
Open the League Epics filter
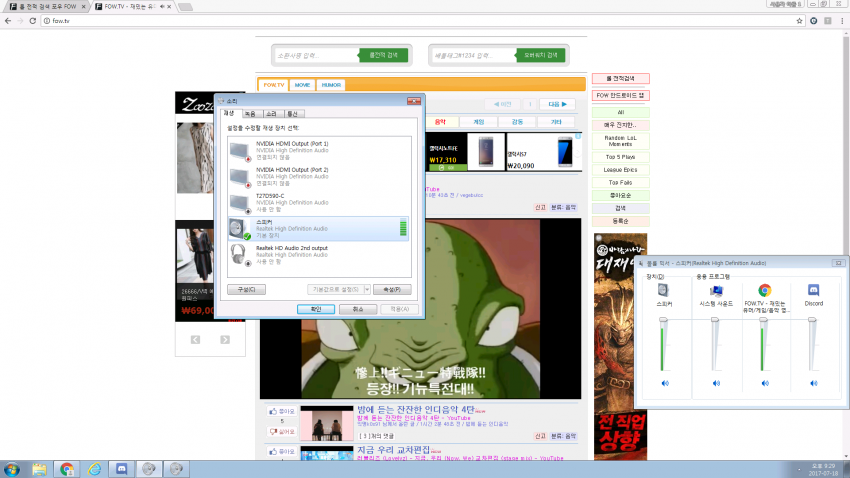pyautogui.click(x=621, y=170)
